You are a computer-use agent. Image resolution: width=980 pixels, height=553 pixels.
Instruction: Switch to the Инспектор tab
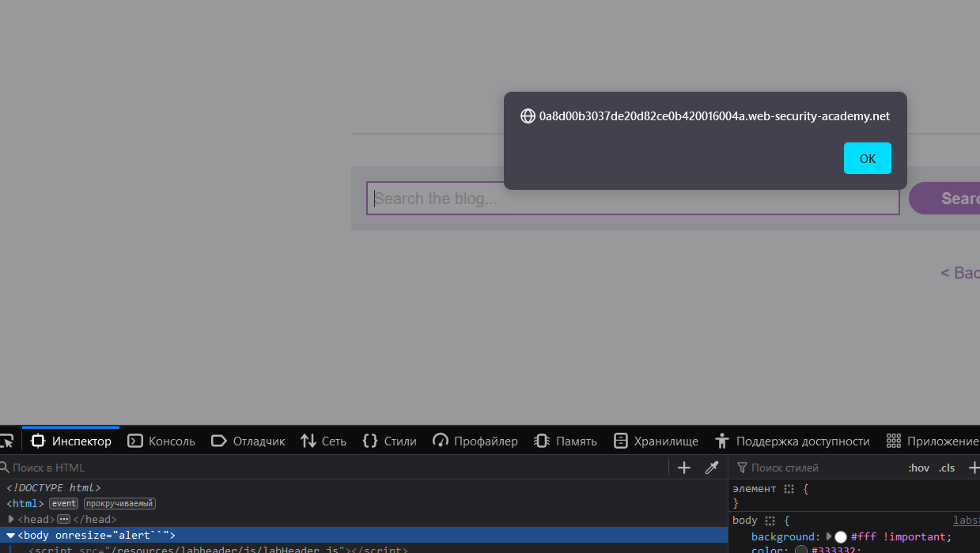point(71,441)
